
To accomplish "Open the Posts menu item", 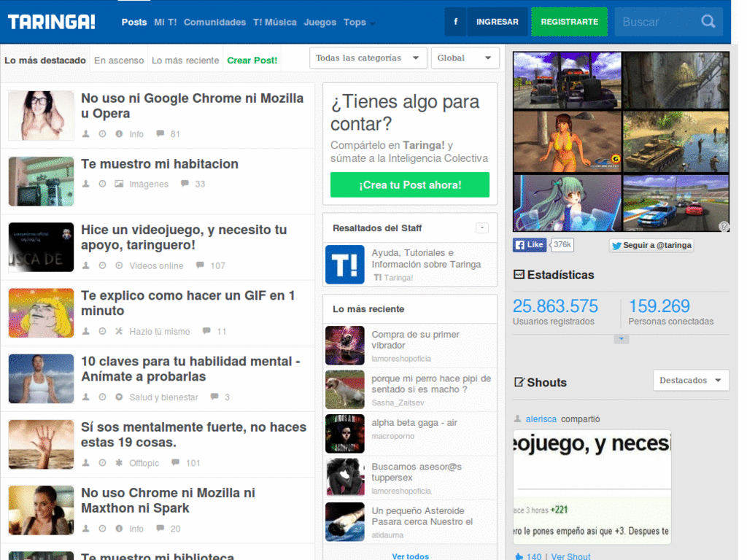I will [134, 22].
